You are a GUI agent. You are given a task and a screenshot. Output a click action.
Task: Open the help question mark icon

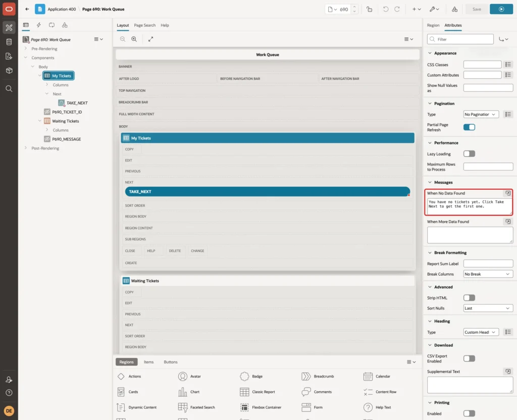point(9,393)
